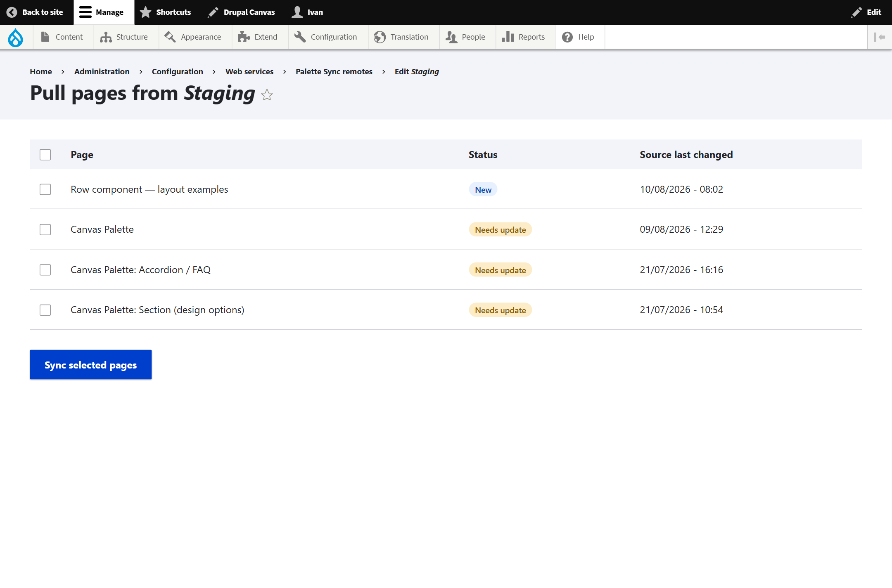
Task: Click the Manage toolbar tab
Action: pyautogui.click(x=104, y=12)
